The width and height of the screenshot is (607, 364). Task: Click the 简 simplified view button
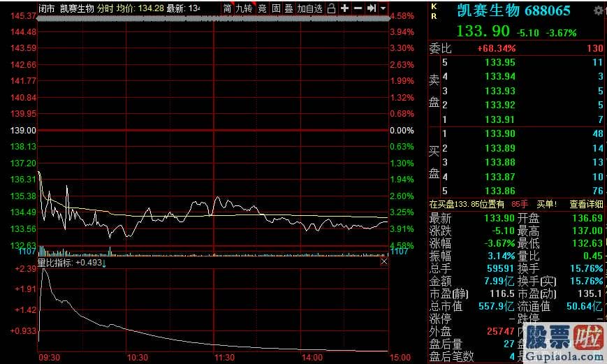227,8
